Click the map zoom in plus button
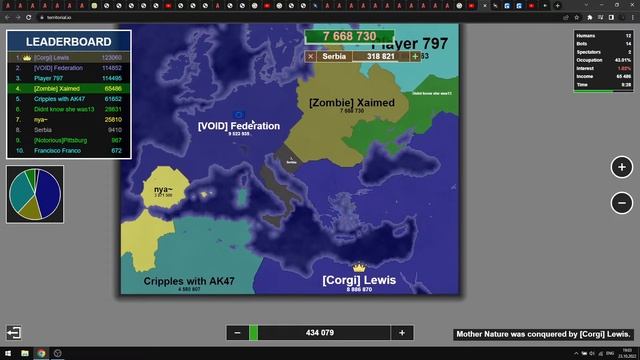Image resolution: width=640 pixels, height=360 pixels. 622,167
